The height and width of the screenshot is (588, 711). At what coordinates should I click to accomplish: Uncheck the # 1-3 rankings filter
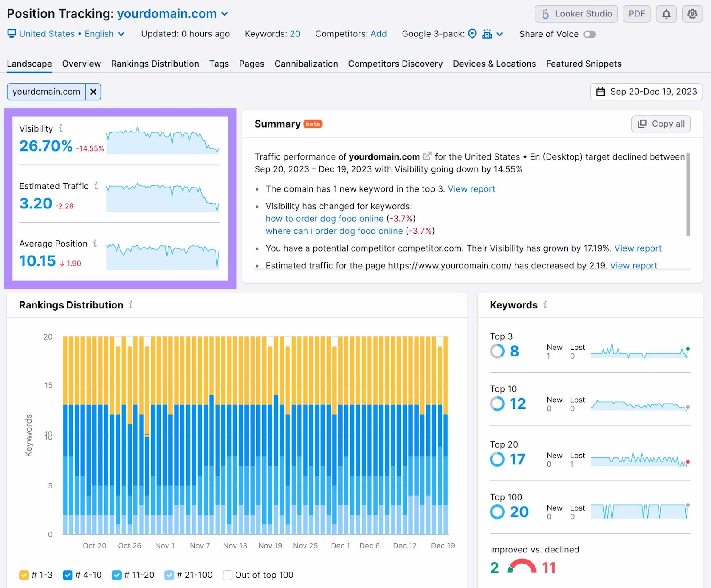[x=24, y=575]
